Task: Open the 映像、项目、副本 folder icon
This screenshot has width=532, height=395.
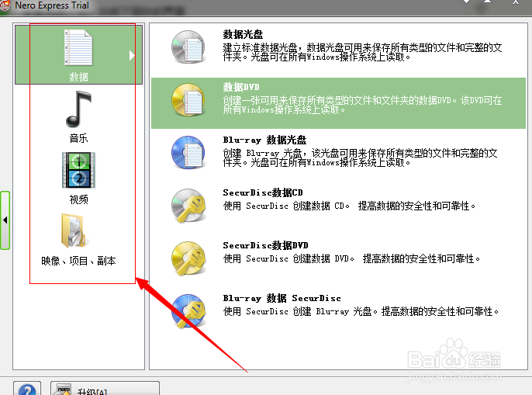Action: pos(74,230)
